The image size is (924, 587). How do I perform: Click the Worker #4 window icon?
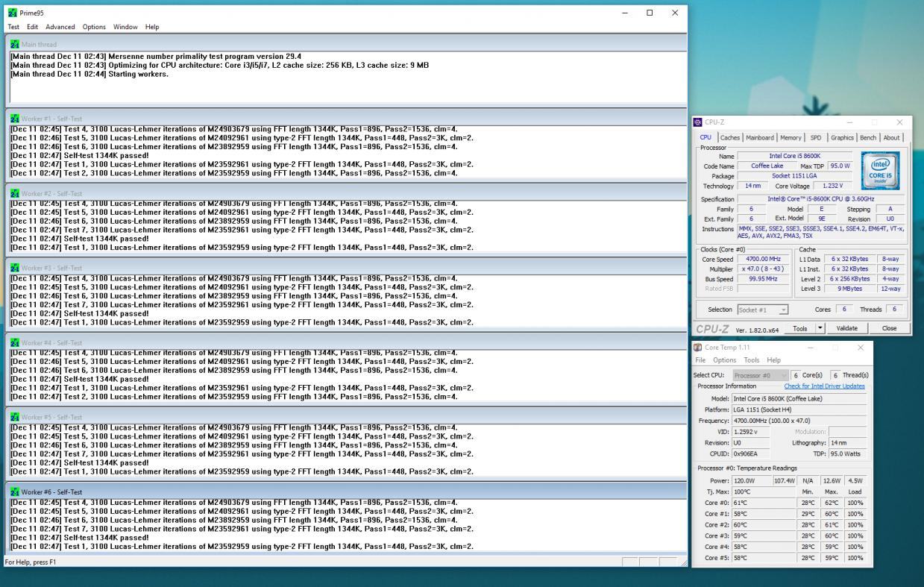15,342
